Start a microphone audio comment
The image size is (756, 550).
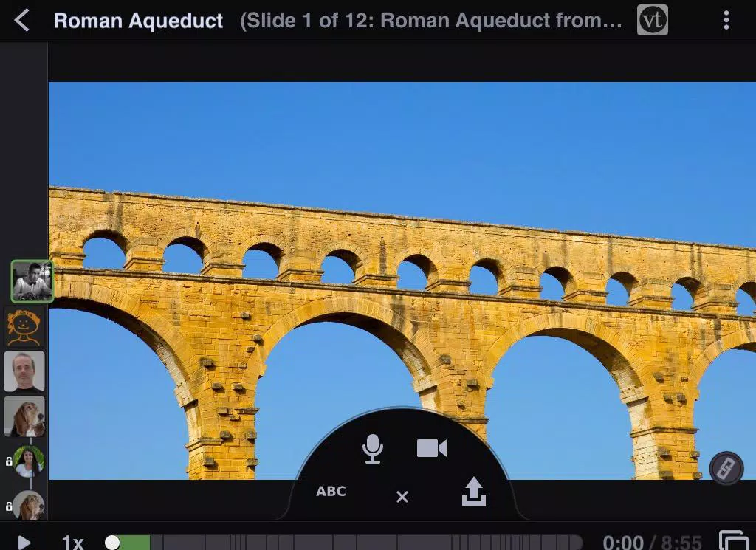click(x=373, y=449)
